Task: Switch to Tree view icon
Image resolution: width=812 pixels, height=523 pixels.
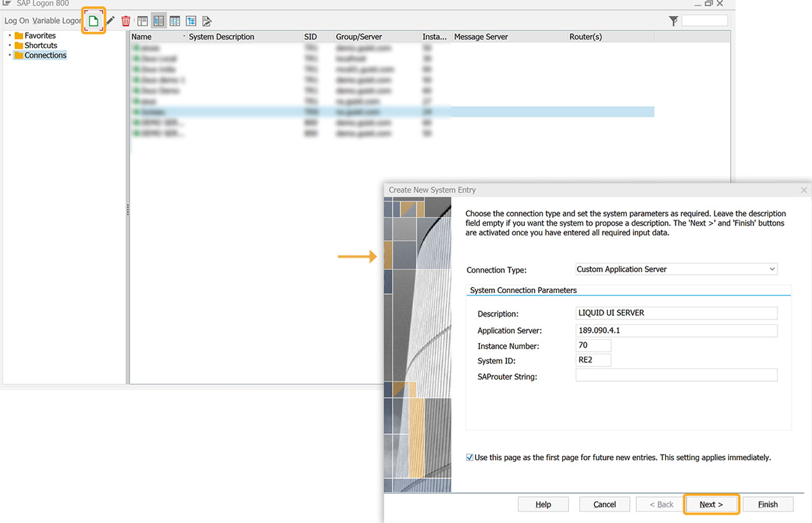Action: click(x=191, y=21)
